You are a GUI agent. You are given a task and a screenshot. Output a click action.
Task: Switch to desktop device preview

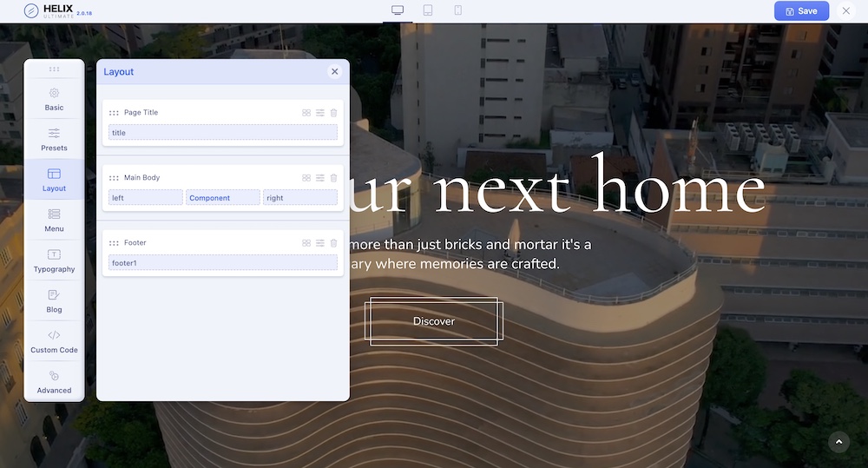pyautogui.click(x=398, y=10)
